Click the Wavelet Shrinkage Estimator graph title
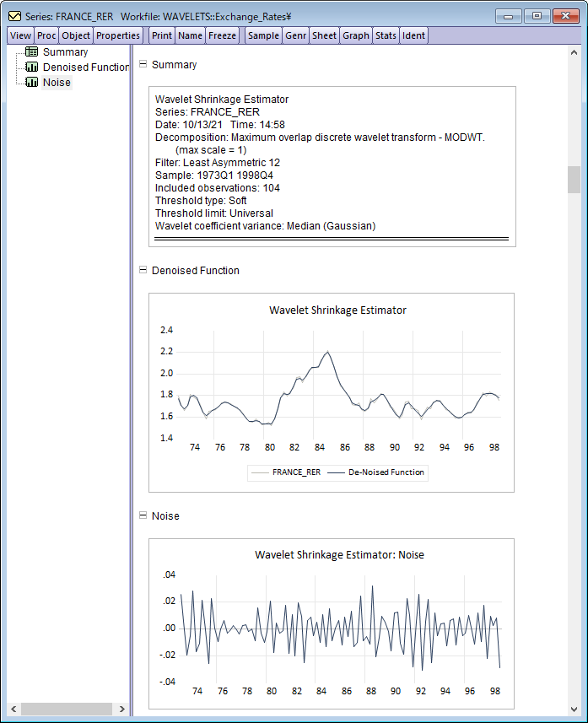This screenshot has width=588, height=723. pos(337,310)
